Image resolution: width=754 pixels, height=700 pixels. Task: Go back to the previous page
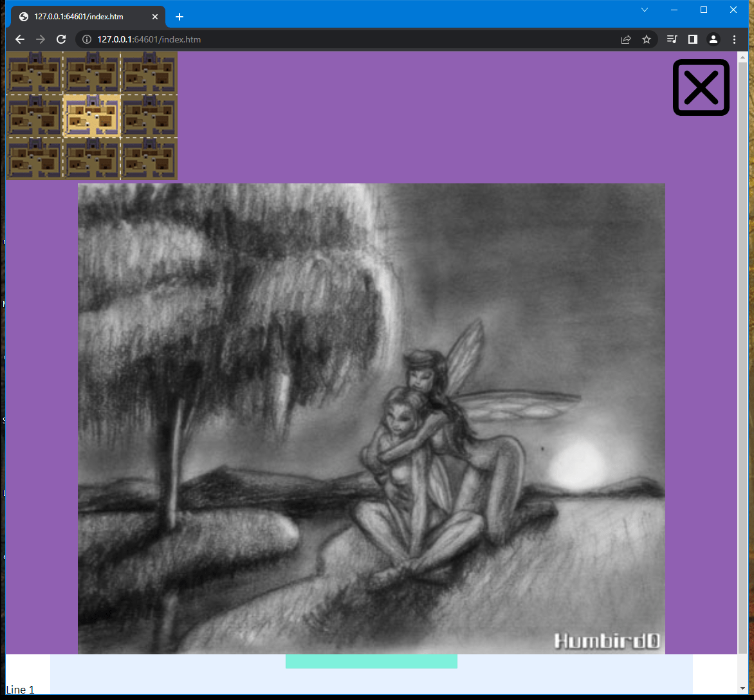(x=20, y=39)
